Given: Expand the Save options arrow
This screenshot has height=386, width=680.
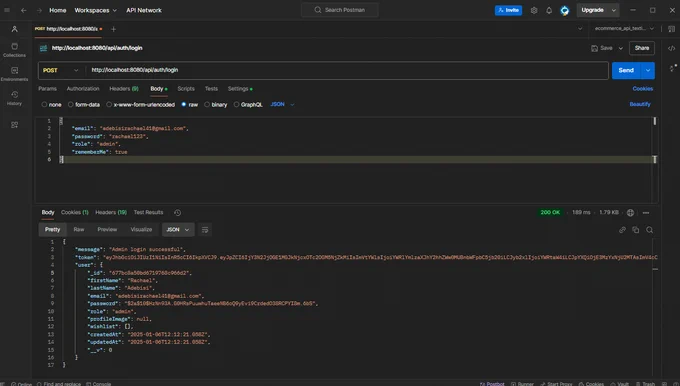Looking at the screenshot, I should pos(621,48).
